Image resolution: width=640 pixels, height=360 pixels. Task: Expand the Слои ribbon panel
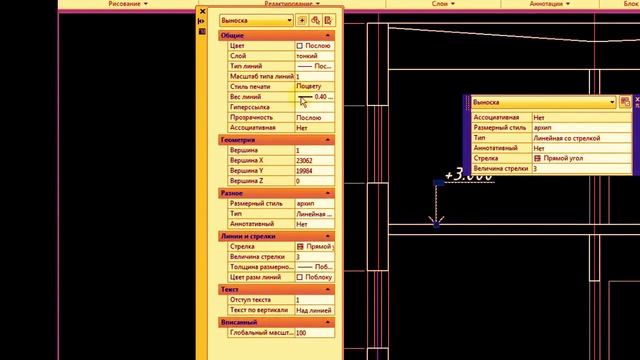point(443,4)
